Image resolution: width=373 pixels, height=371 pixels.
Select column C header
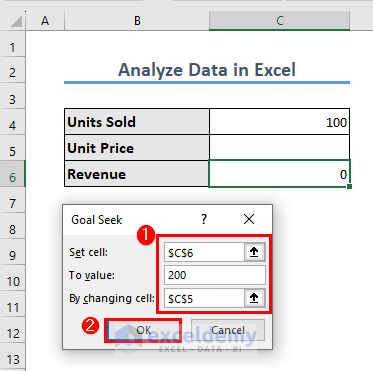tap(279, 21)
